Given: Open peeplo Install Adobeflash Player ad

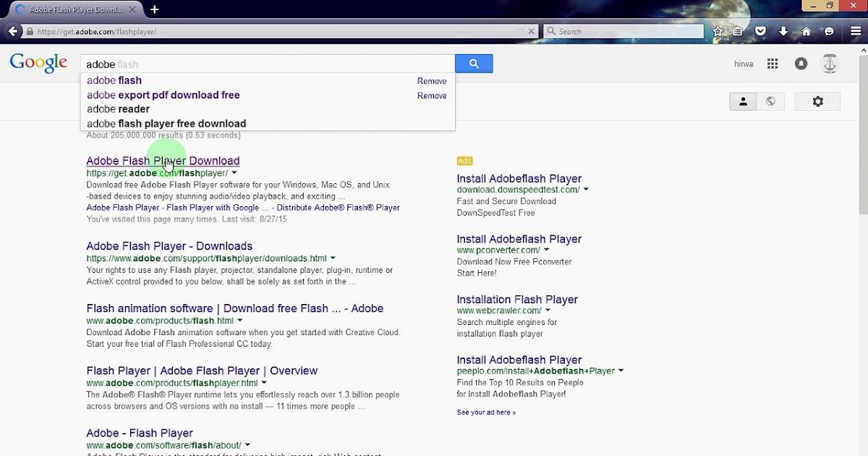Looking at the screenshot, I should pyautogui.click(x=519, y=360).
